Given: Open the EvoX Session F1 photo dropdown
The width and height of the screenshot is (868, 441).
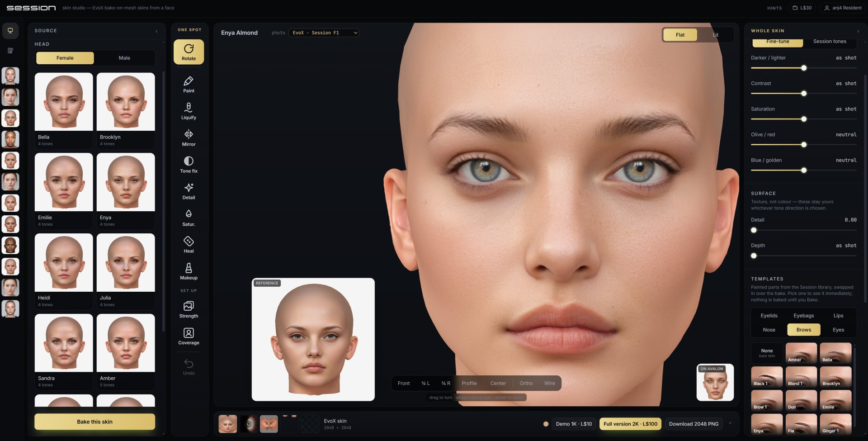Looking at the screenshot, I should coord(324,33).
